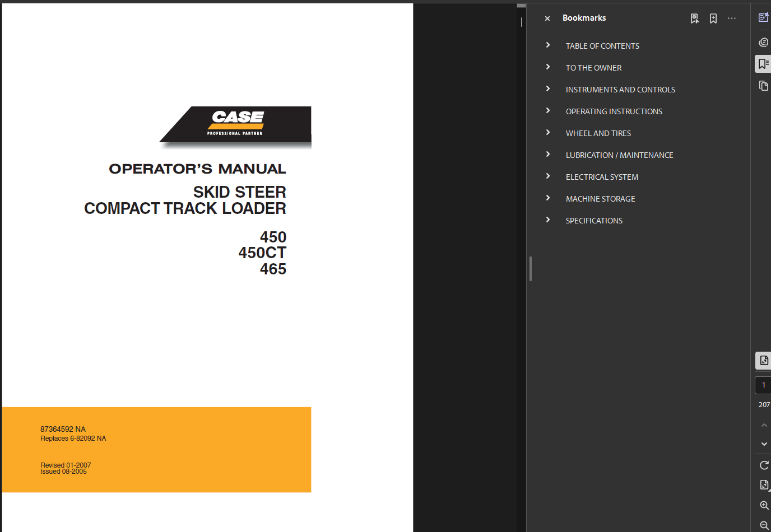
Task: Click the current page number field
Action: 763,385
